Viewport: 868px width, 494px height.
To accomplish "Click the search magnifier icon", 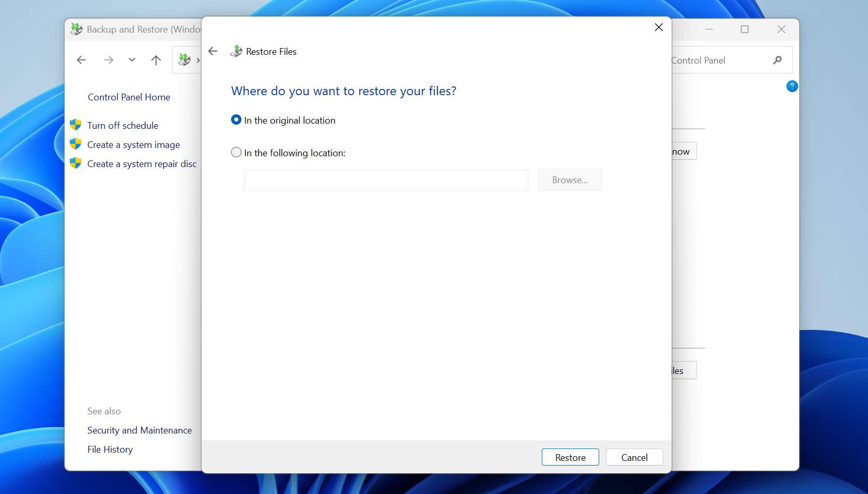I will click(777, 60).
